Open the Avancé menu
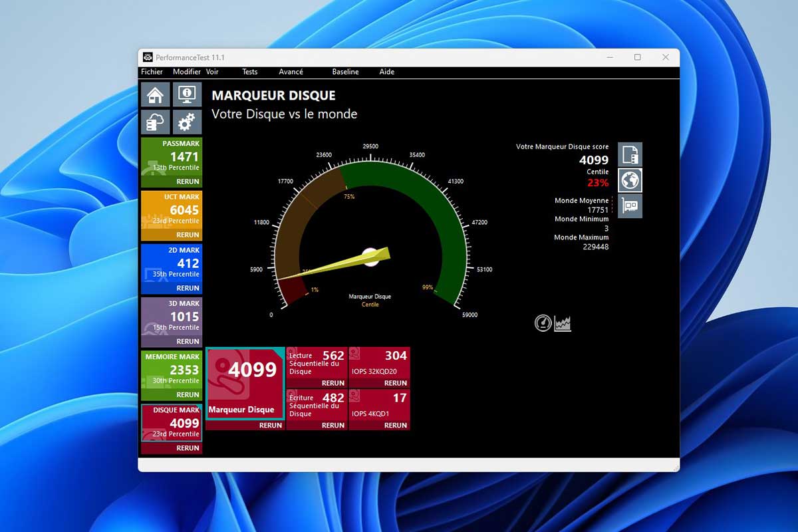 291,72
